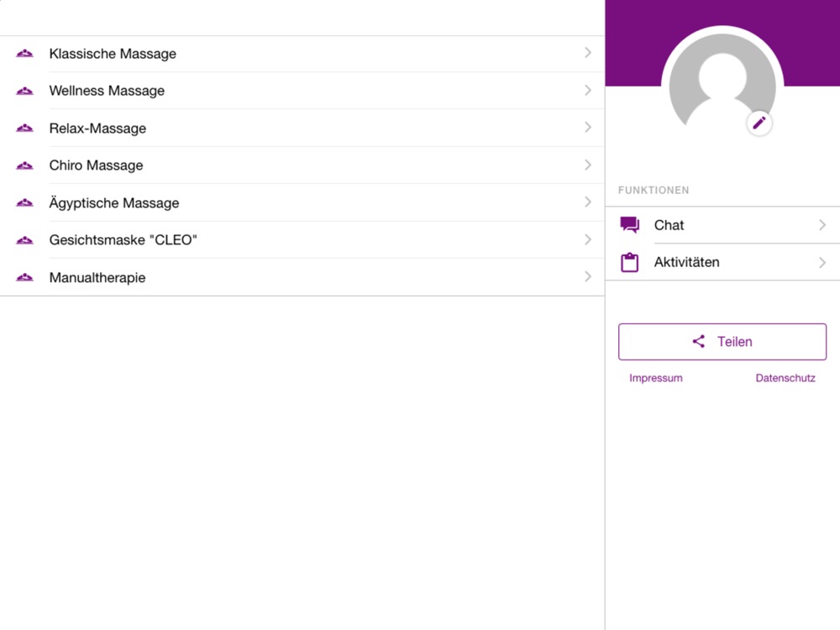Image resolution: width=840 pixels, height=630 pixels.
Task: Select the Gesichtsmaske "CLEO" entry
Action: (302, 239)
